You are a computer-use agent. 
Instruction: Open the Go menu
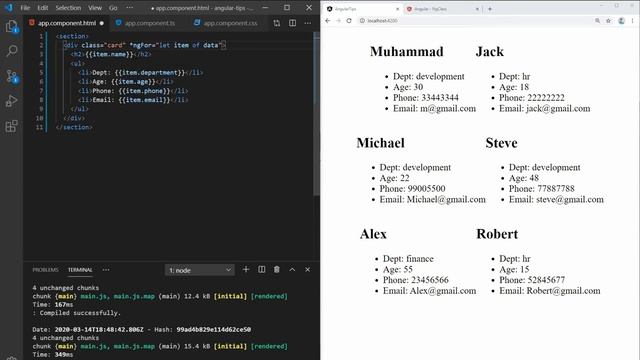(113, 8)
